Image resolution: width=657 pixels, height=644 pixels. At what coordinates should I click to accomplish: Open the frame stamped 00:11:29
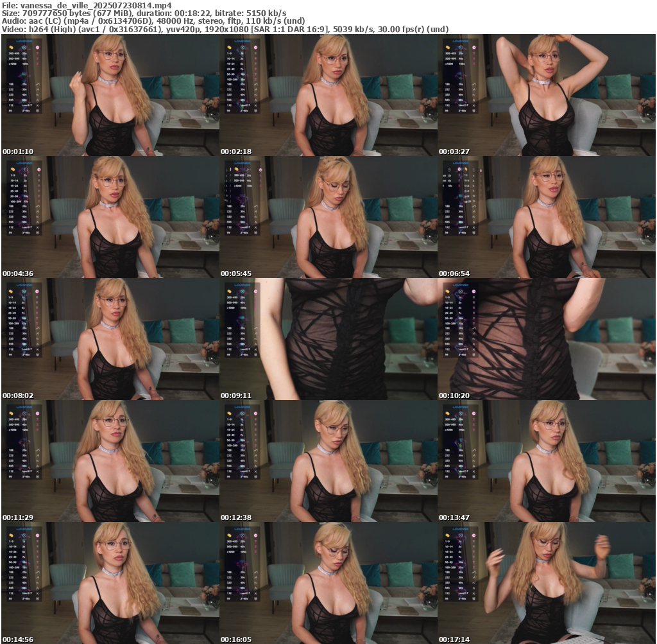(110, 461)
